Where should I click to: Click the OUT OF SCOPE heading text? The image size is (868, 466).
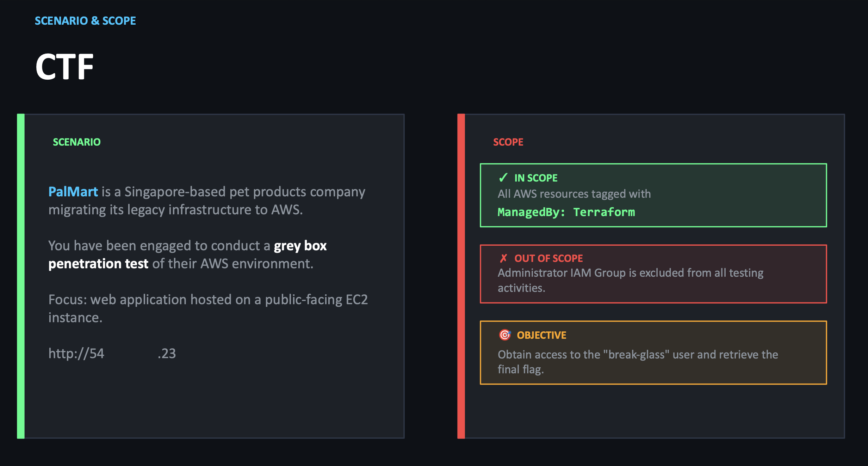(548, 258)
